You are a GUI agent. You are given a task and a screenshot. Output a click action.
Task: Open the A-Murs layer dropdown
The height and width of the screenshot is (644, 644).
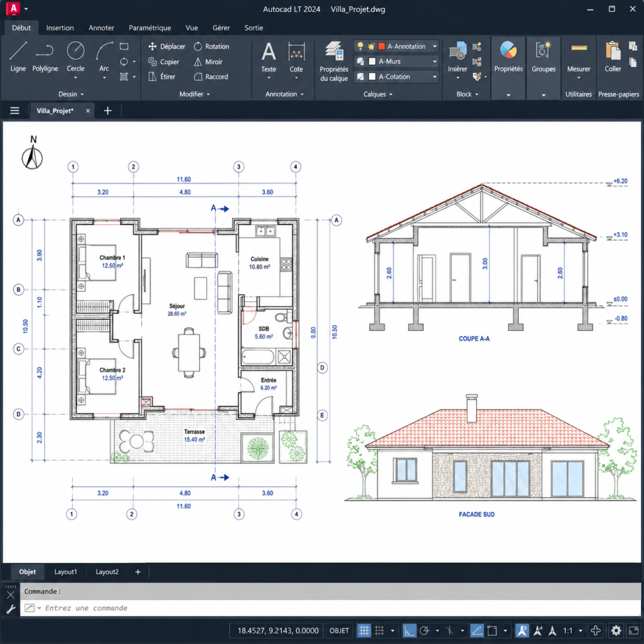pyautogui.click(x=435, y=62)
